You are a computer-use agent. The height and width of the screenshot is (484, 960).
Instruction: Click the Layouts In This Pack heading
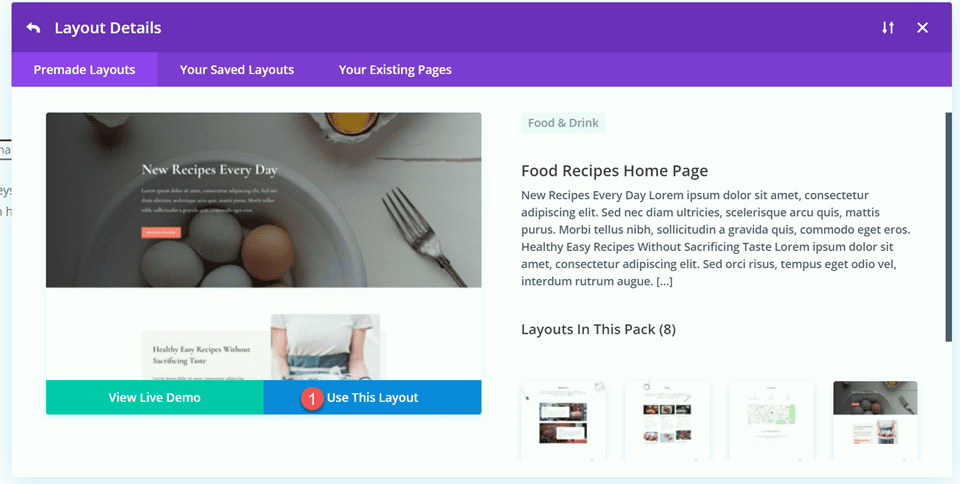coord(598,329)
